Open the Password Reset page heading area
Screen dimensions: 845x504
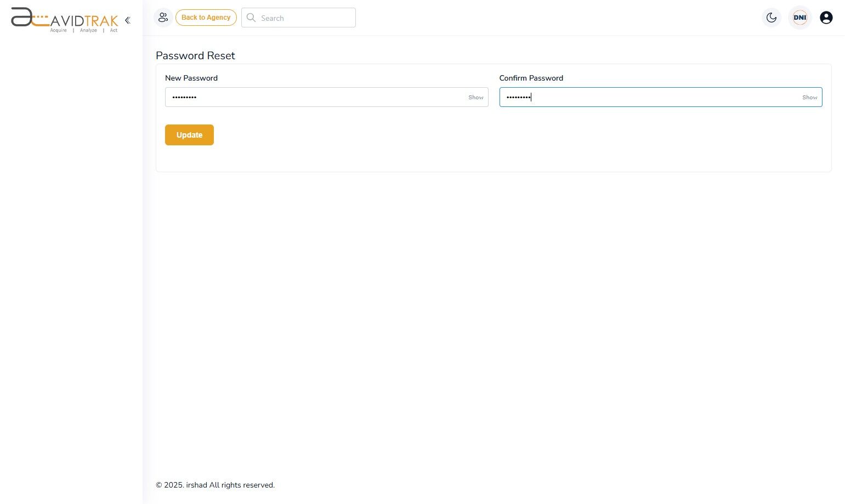tap(195, 55)
